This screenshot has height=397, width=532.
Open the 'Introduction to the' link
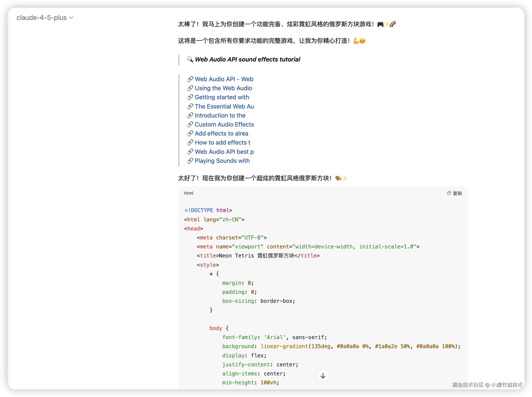[220, 115]
